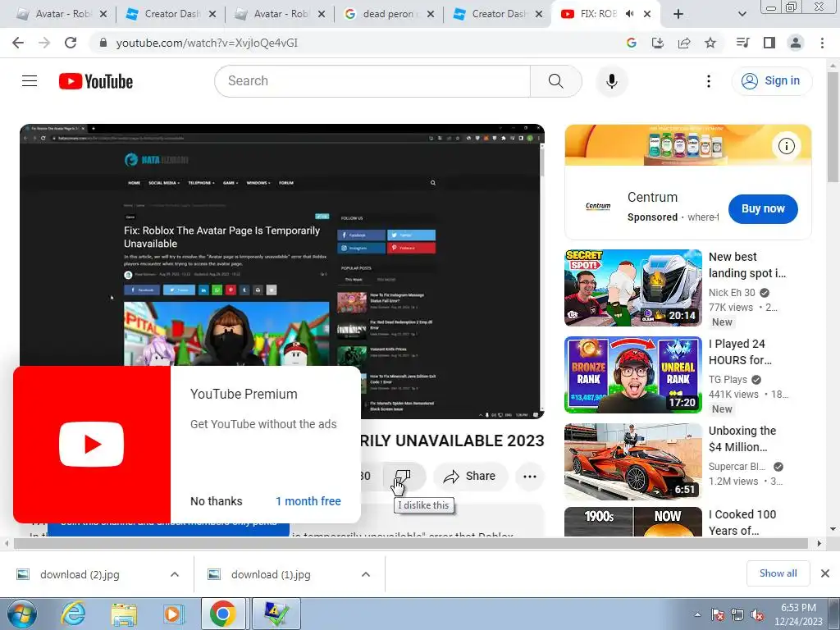Open the Chrome profile avatar
This screenshot has height=630, width=840.
(796, 43)
